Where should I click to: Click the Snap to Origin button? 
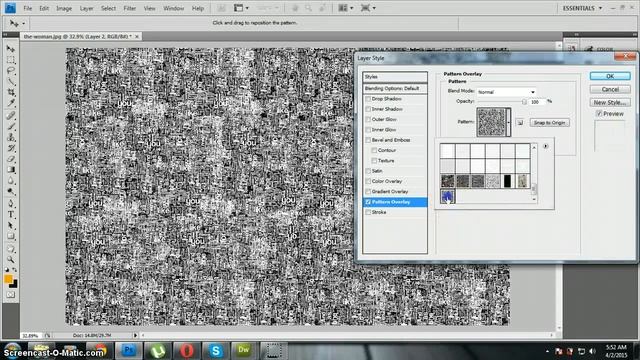tap(549, 122)
